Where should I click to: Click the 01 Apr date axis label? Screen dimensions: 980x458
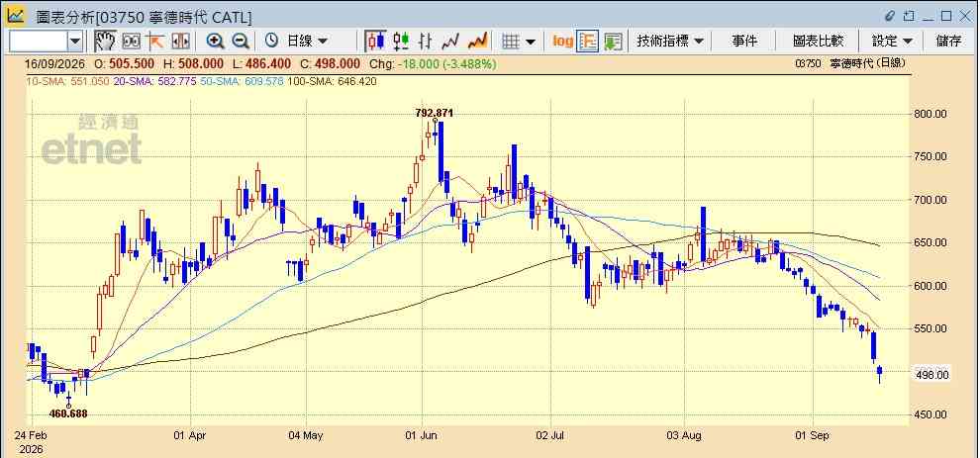(190, 435)
